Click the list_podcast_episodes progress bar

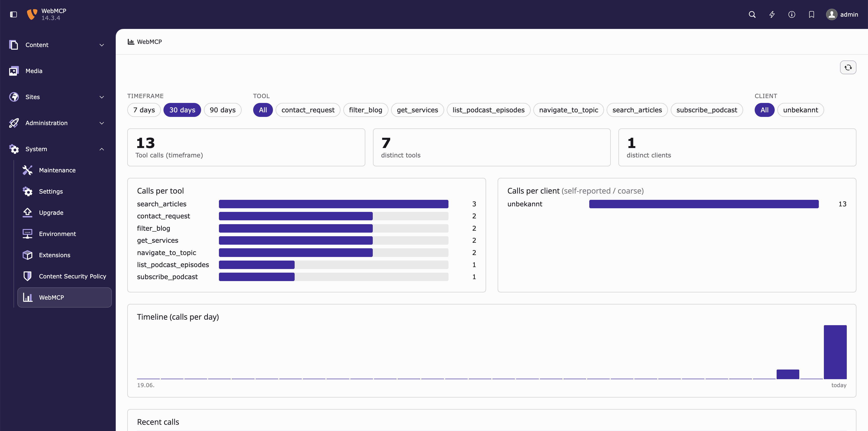[x=334, y=265]
